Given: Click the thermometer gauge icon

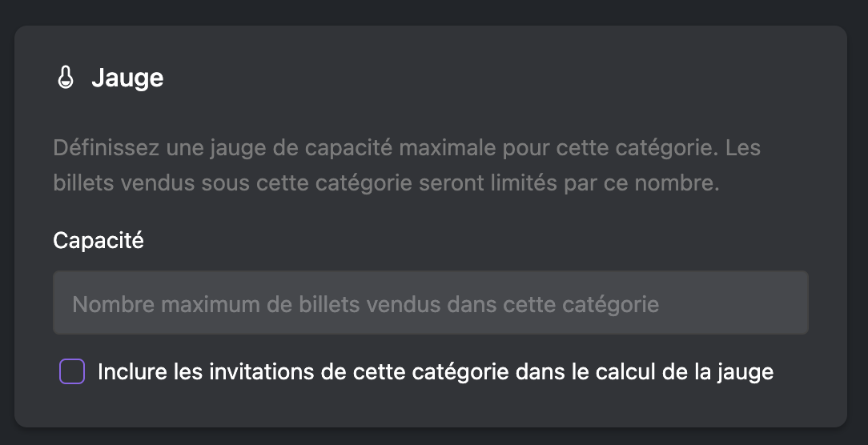Looking at the screenshot, I should (66, 78).
